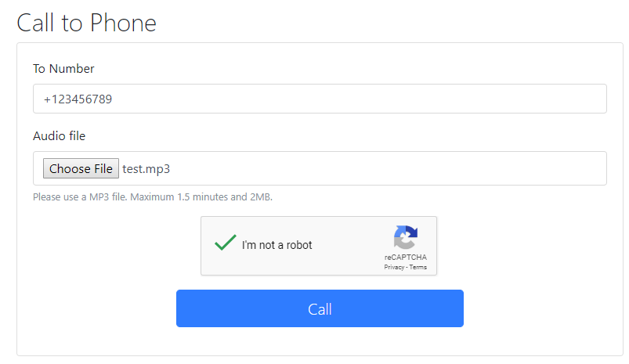The width and height of the screenshot is (629, 364).
Task: Click the reCAPTCHA brand name text
Action: pyautogui.click(x=406, y=257)
